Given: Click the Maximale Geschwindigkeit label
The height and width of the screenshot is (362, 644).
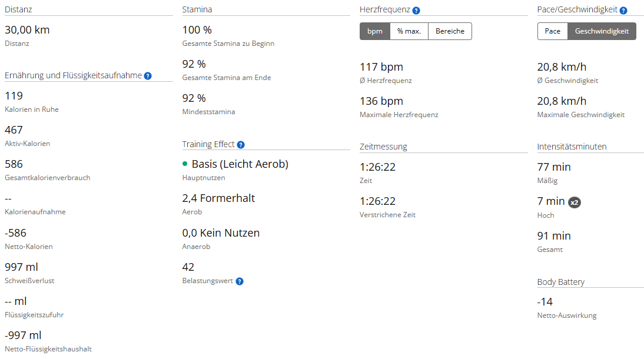Looking at the screenshot, I should 581,115.
